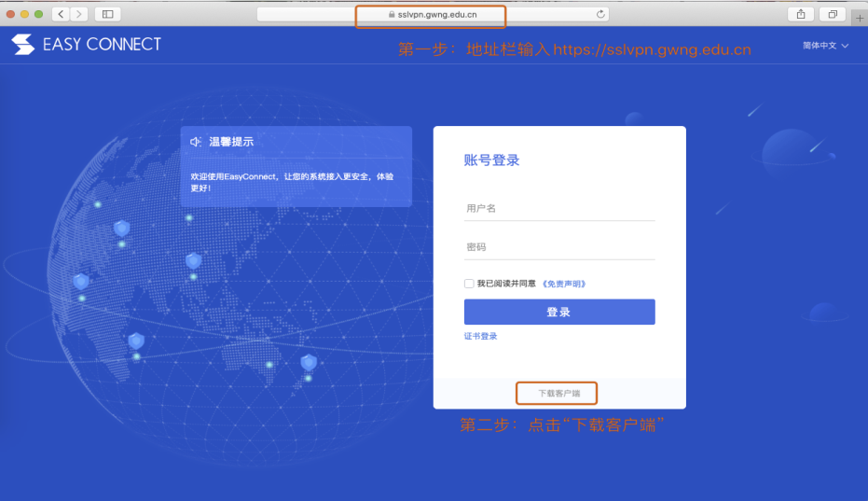Select the 证书登录 certificate login link
868x501 pixels.
[x=481, y=336]
